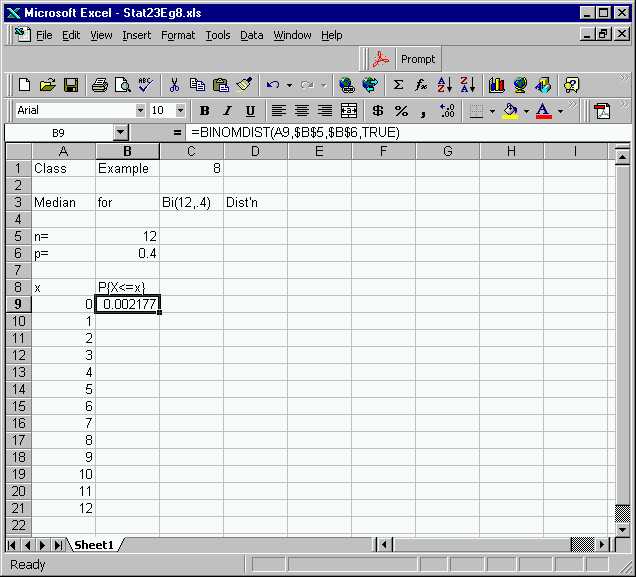
Task: Click the Paste Function fx icon
Action: (x=421, y=85)
